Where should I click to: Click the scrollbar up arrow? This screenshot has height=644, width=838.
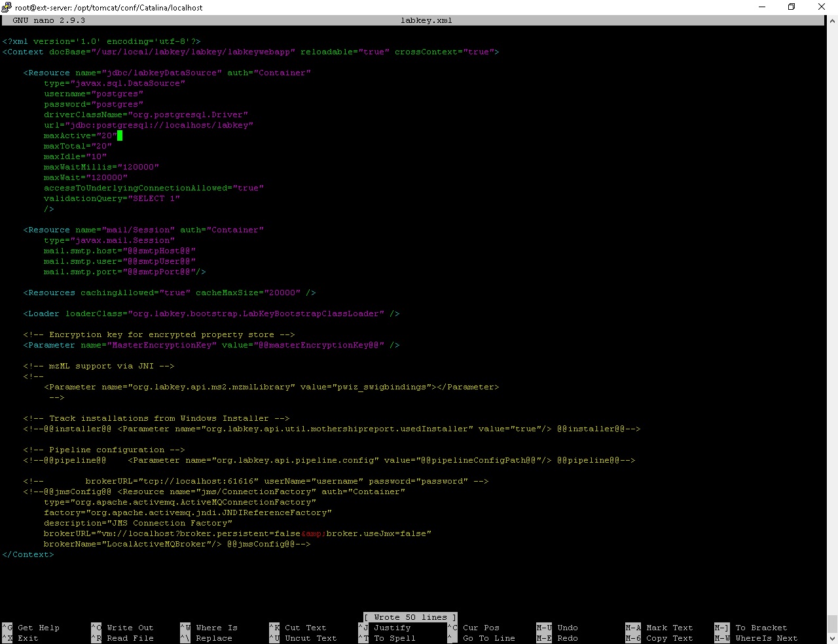pos(832,20)
